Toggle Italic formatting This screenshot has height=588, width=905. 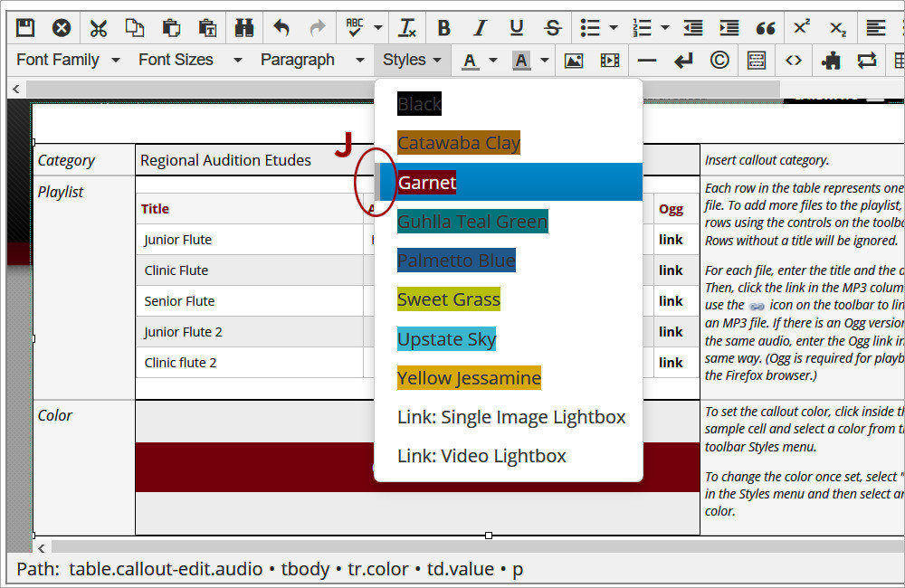(480, 28)
